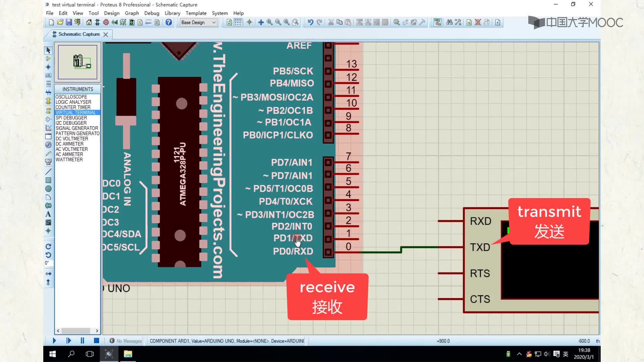Click the taskbar search magnifier

coord(71,354)
